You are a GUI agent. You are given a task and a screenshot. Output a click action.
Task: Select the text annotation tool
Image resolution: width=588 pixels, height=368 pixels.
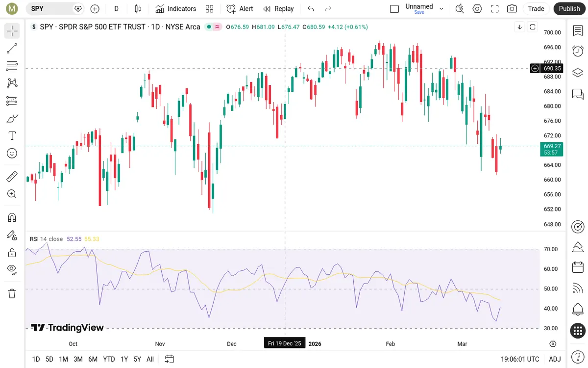(x=12, y=136)
